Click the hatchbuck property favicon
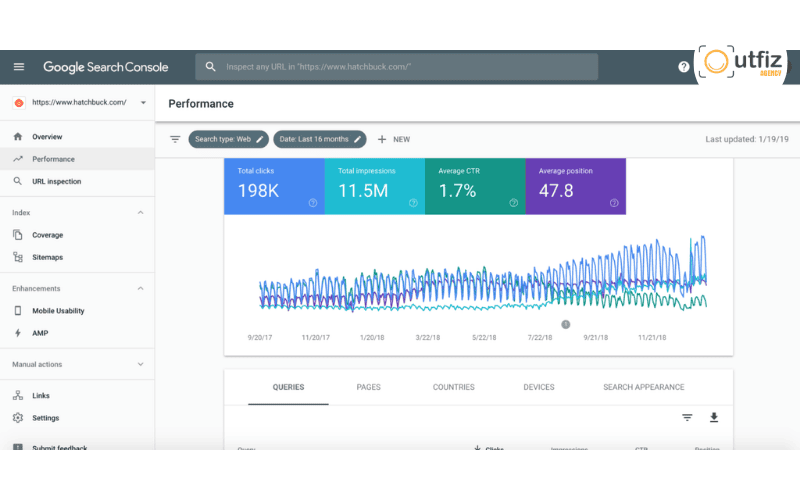 coord(19,103)
